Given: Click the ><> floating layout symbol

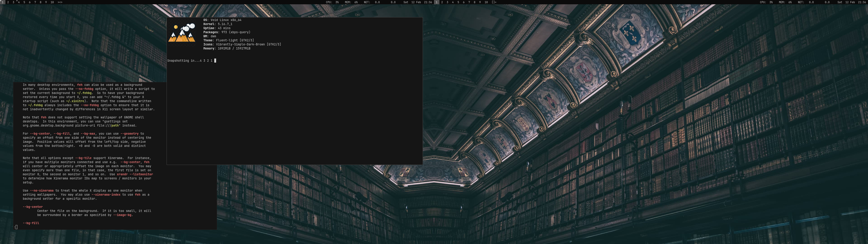Looking at the screenshot, I should click(x=60, y=2).
